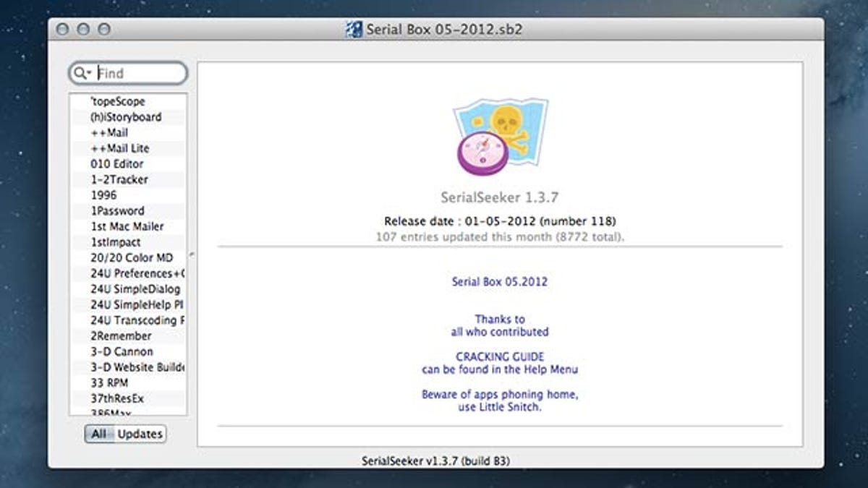Open the 1stImpact entry
Image resolution: width=868 pixels, height=488 pixels.
coord(127,242)
